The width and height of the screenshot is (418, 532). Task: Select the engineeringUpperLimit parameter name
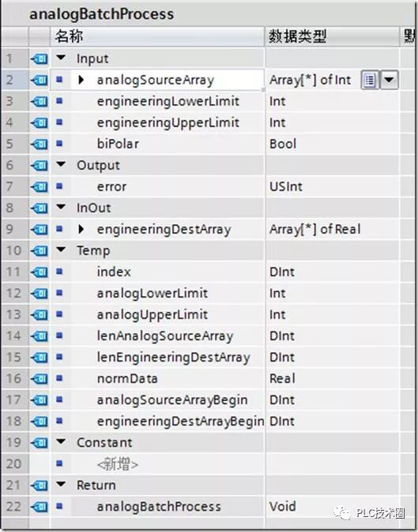[x=168, y=123]
